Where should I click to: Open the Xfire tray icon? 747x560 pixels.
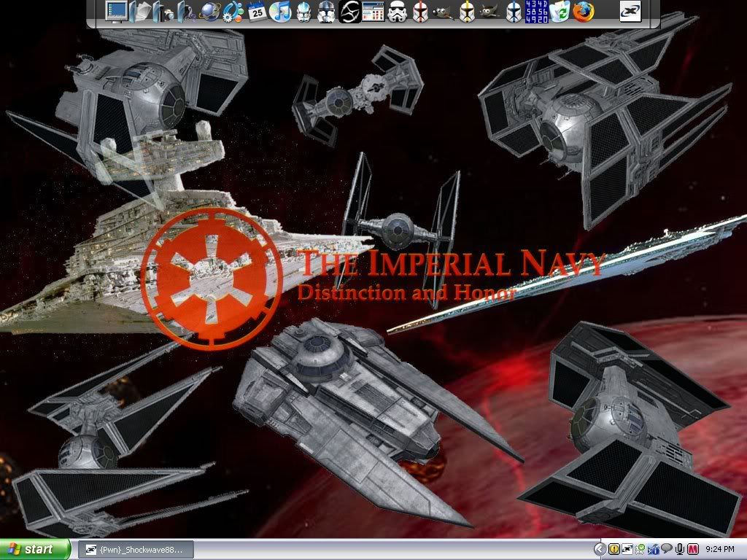click(627, 550)
